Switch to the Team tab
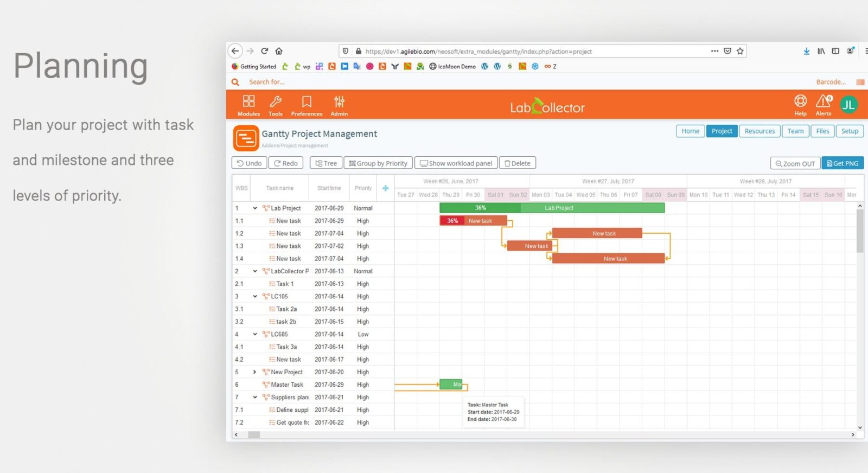The width and height of the screenshot is (868, 473). click(x=795, y=131)
